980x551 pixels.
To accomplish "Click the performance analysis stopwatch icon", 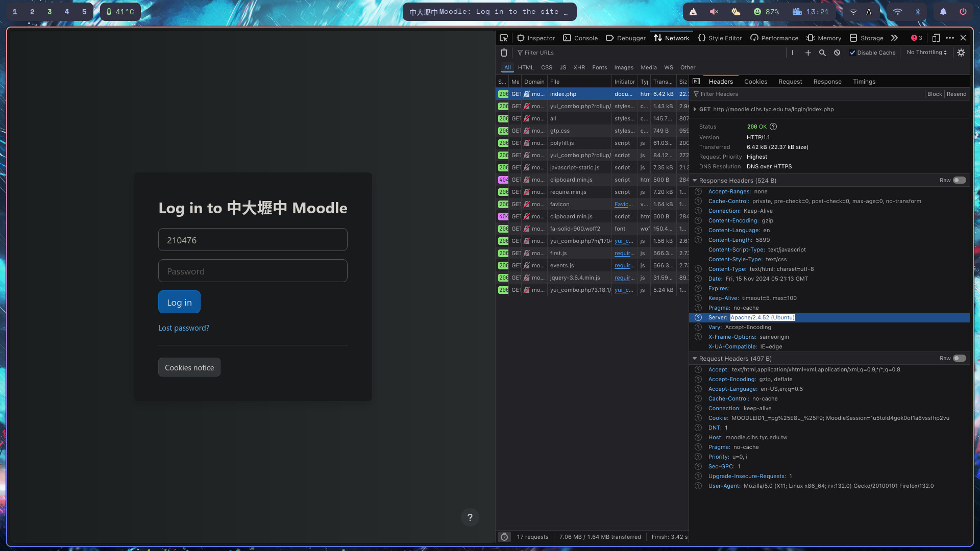I will pyautogui.click(x=504, y=537).
